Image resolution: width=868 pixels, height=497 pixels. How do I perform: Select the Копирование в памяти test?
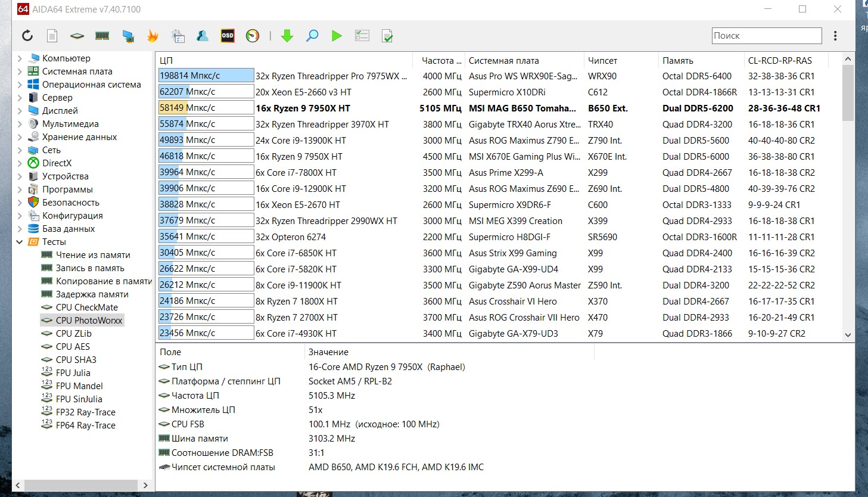pos(104,281)
